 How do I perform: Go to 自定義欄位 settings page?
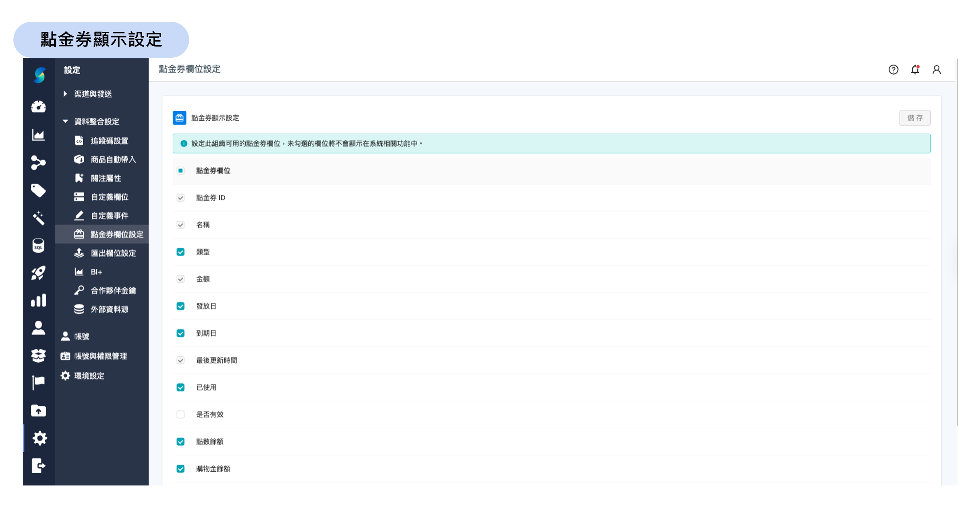point(109,197)
